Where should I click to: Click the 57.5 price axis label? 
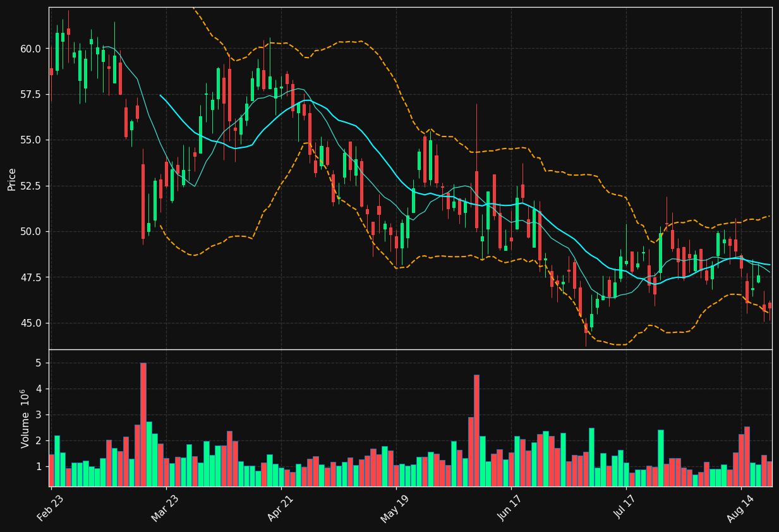click(31, 94)
